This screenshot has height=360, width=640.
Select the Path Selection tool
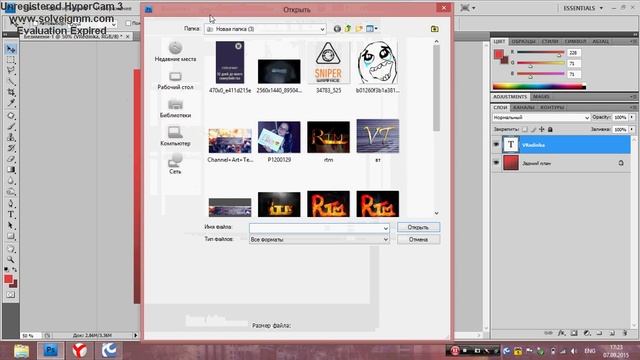click(11, 225)
